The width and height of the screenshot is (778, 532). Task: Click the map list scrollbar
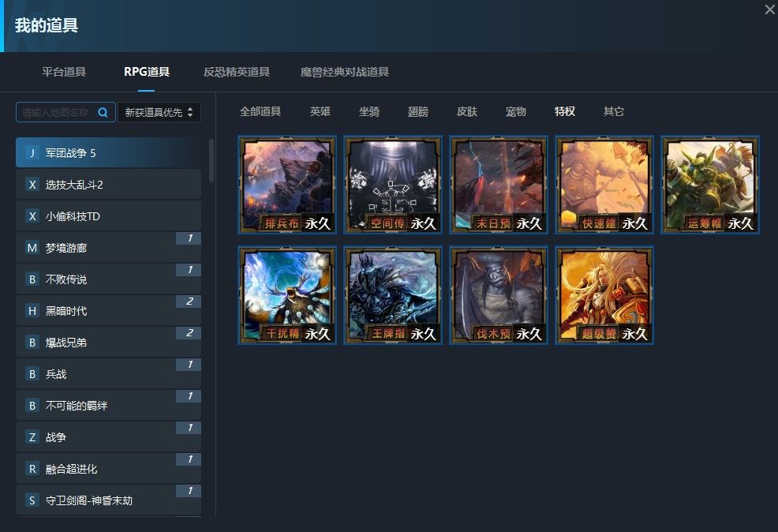click(x=211, y=160)
